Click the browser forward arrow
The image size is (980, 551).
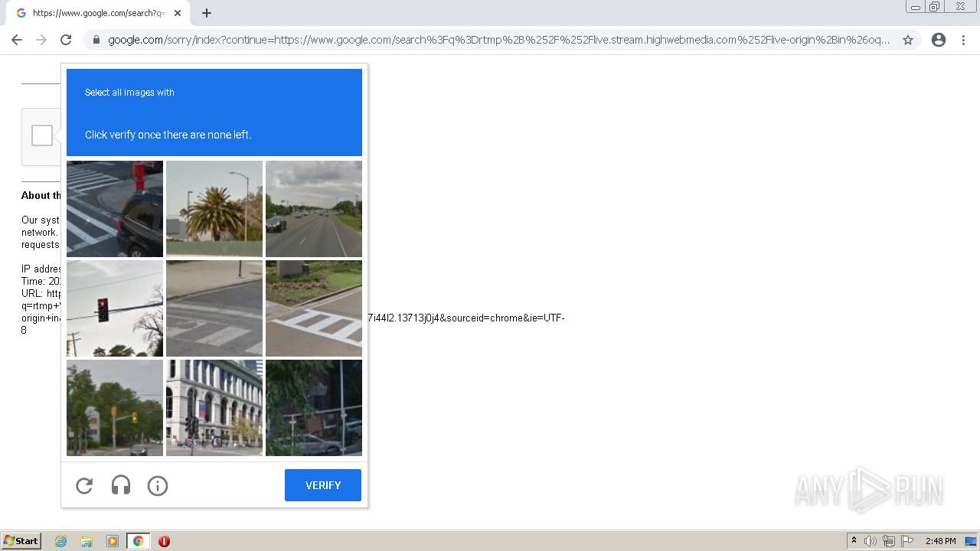click(x=41, y=40)
